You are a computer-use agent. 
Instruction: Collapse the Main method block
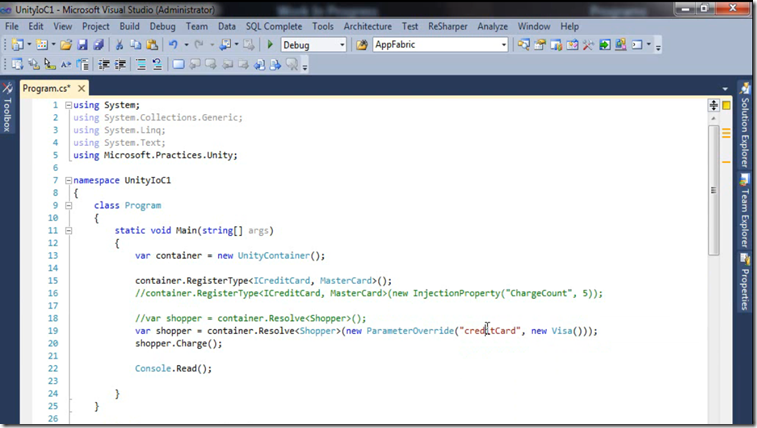click(69, 231)
